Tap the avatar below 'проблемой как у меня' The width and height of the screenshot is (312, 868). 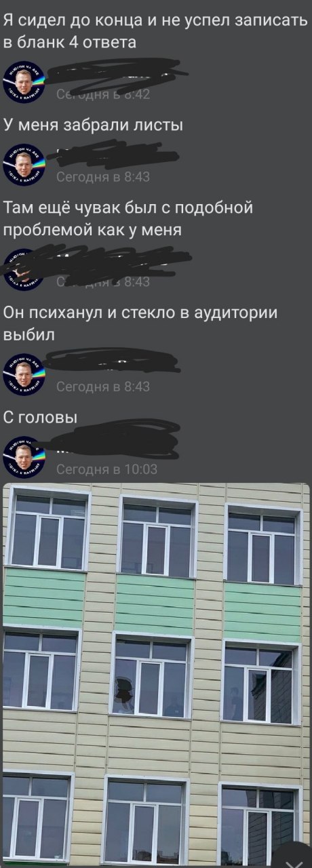pos(24,269)
